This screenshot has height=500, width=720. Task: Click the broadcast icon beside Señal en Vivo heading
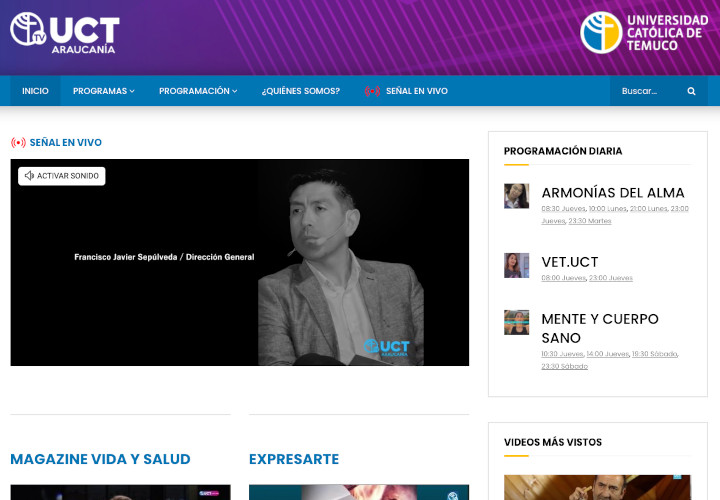pos(18,142)
